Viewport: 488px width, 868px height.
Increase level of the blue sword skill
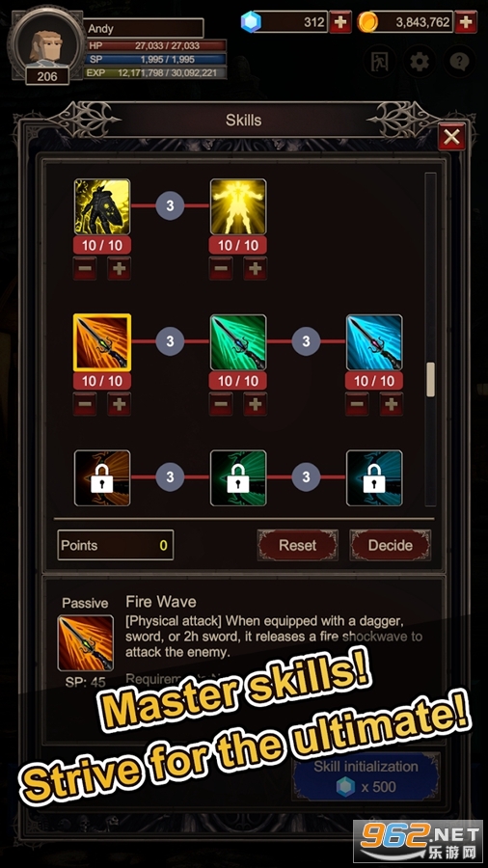392,404
